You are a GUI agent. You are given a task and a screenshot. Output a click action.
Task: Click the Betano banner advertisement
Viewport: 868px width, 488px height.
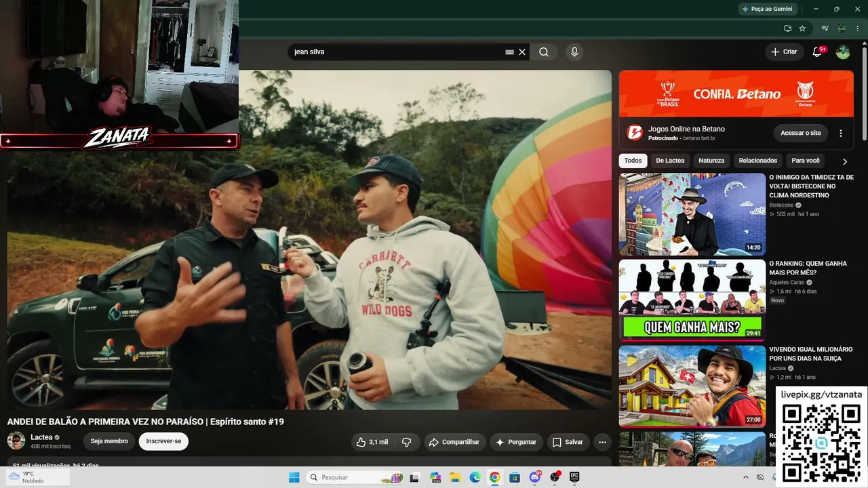coord(736,94)
